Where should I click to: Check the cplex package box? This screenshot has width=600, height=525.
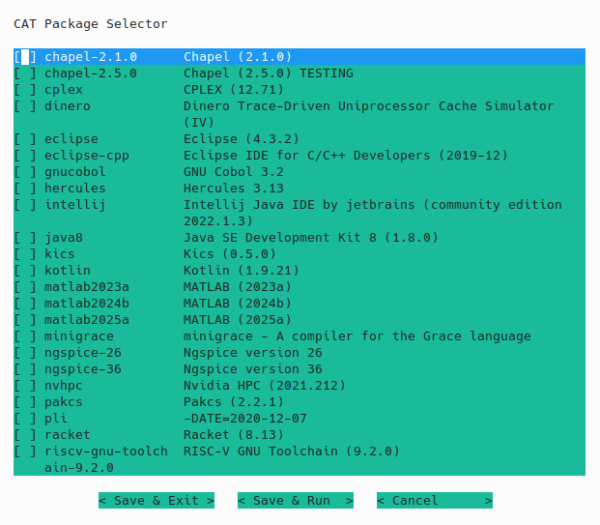coord(25,90)
